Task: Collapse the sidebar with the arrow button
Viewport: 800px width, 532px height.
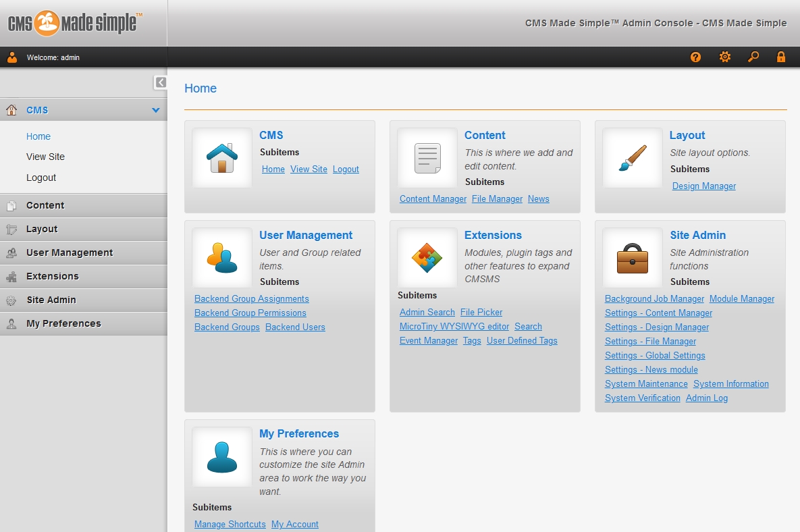Action: tap(161, 82)
